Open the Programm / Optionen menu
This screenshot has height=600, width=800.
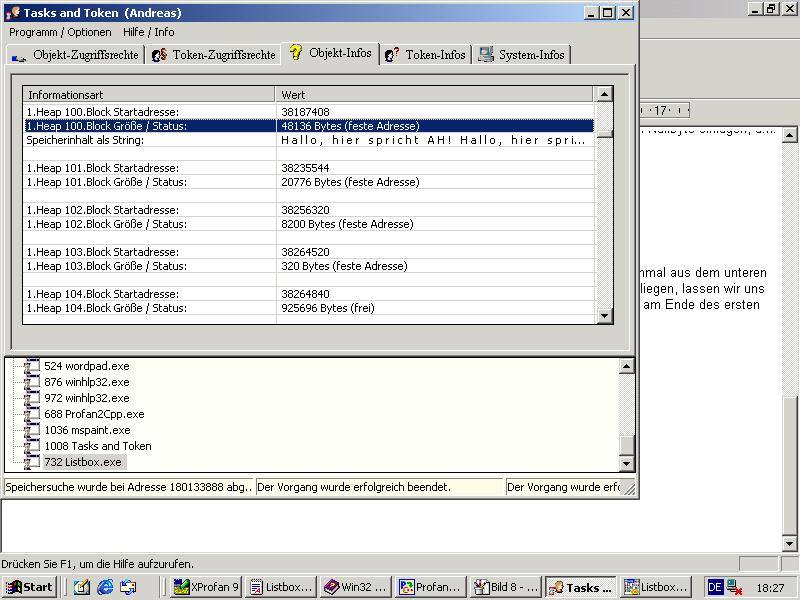pos(60,32)
